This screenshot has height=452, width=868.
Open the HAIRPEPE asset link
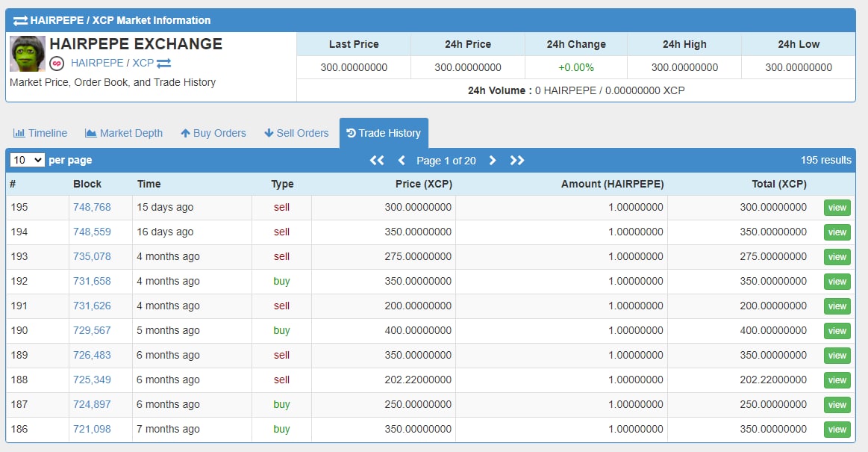click(x=97, y=64)
